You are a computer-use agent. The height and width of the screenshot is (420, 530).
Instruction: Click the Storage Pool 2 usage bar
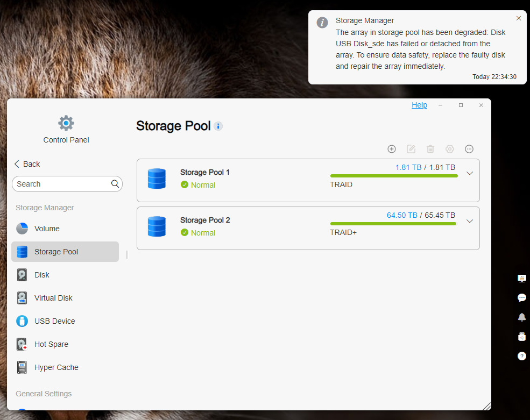point(394,224)
